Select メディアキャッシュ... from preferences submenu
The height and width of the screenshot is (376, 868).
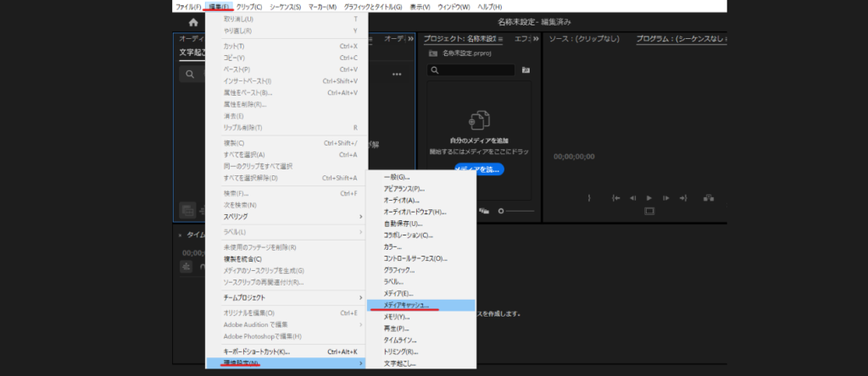click(x=407, y=304)
